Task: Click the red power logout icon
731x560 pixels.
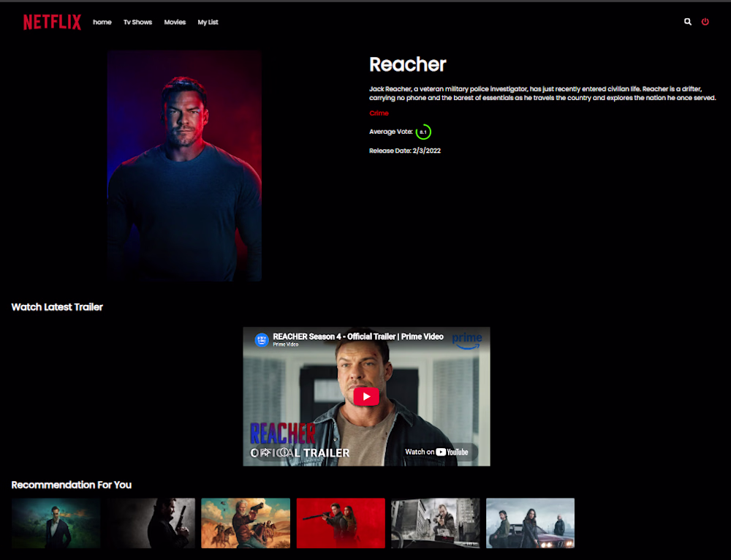Action: (x=705, y=21)
